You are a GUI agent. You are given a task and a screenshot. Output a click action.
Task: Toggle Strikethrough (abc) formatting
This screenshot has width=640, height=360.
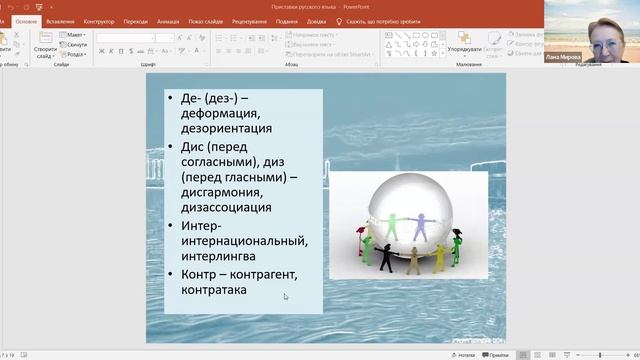pos(140,51)
